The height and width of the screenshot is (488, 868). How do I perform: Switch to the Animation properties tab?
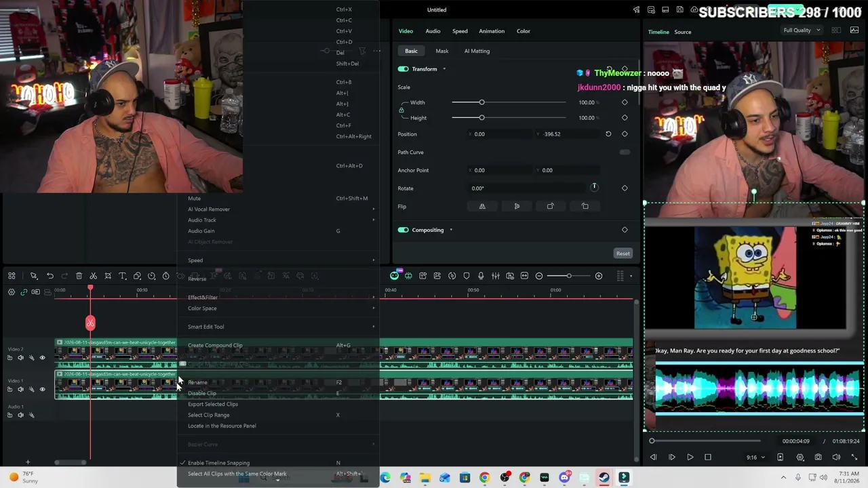(492, 31)
